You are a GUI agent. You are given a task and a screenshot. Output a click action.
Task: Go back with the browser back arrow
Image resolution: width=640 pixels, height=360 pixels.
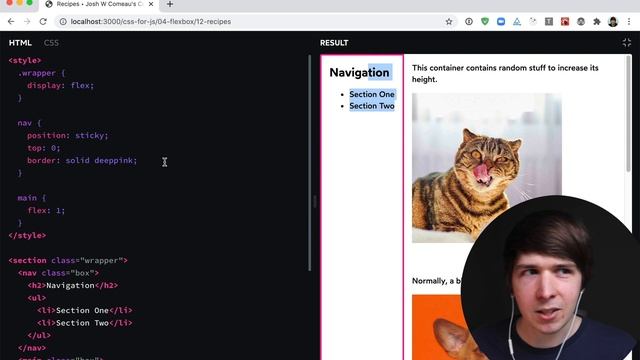pyautogui.click(x=11, y=22)
